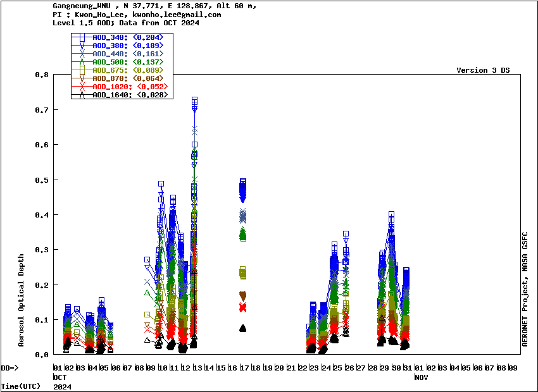The image size is (538, 392).
Task: Click the 'Time(UTC)' label
Action: (21, 386)
